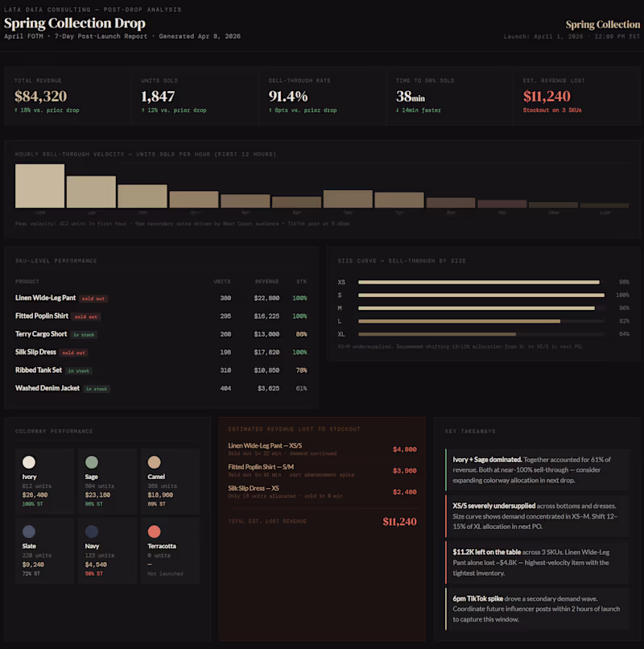Select the Silk Slip Dress product name in SKU table
This screenshot has height=649, width=644.
35,352
